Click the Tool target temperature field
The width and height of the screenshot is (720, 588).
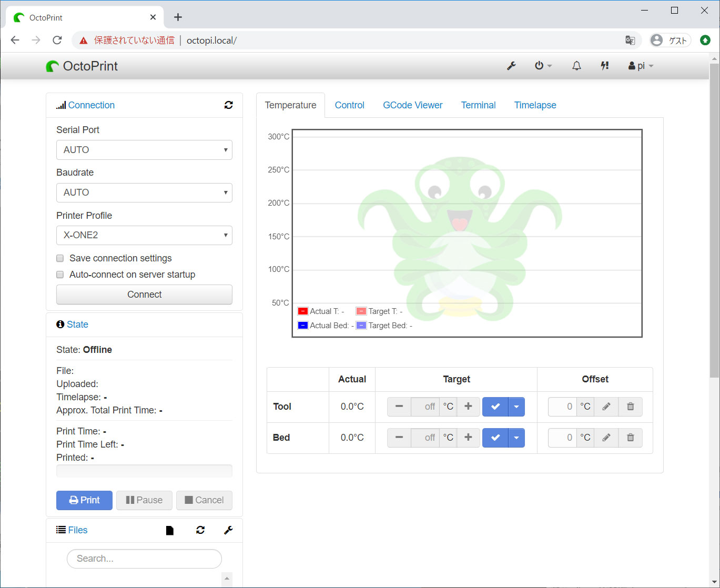pos(425,407)
